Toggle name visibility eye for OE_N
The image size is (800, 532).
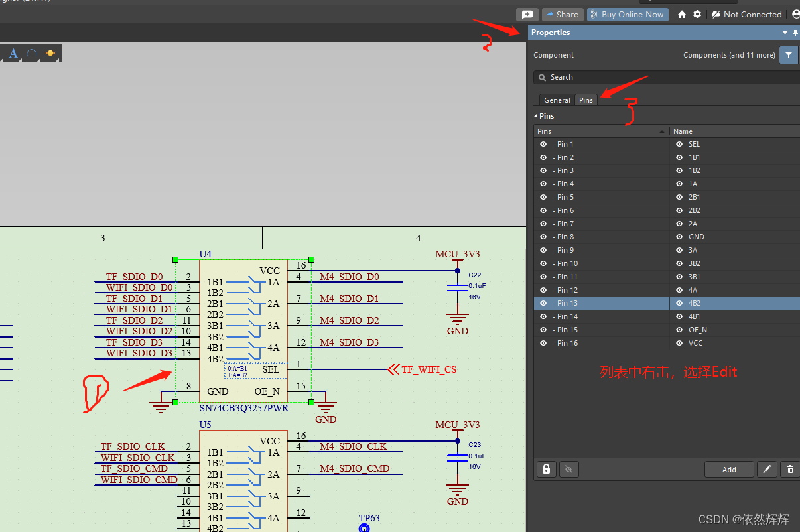pyautogui.click(x=679, y=330)
